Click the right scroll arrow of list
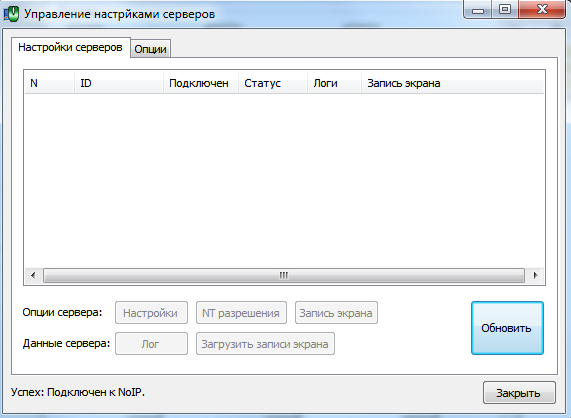571x418 pixels. click(535, 275)
